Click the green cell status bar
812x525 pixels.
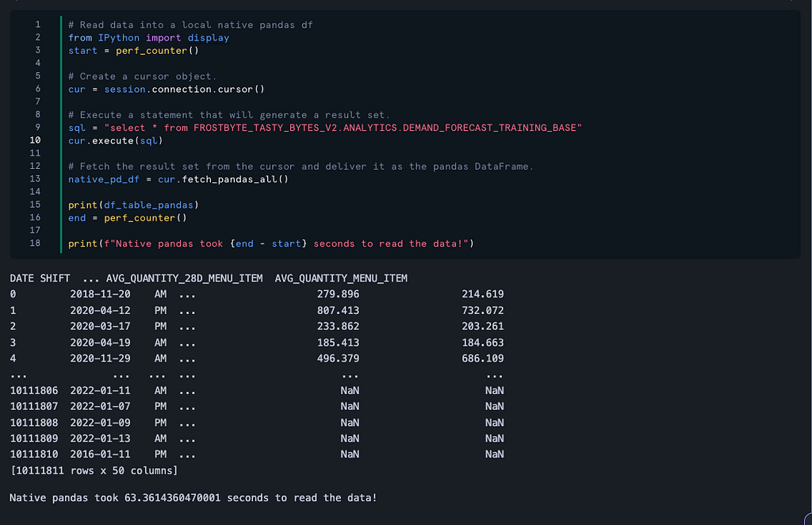(61, 134)
